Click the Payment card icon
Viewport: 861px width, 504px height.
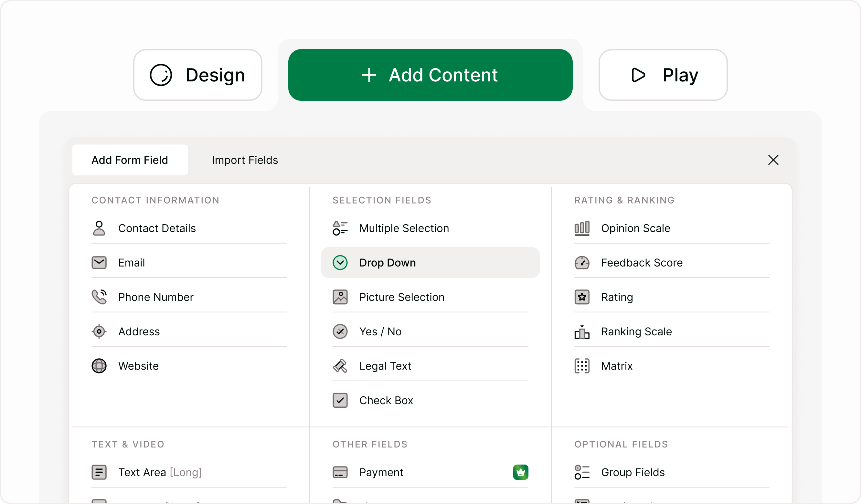340,473
